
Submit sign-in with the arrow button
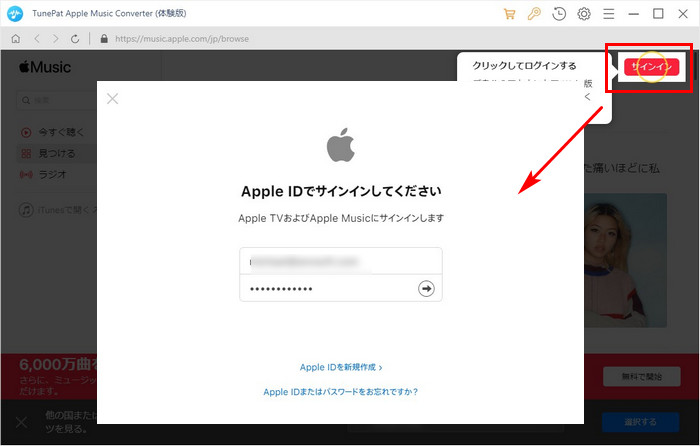tap(426, 288)
